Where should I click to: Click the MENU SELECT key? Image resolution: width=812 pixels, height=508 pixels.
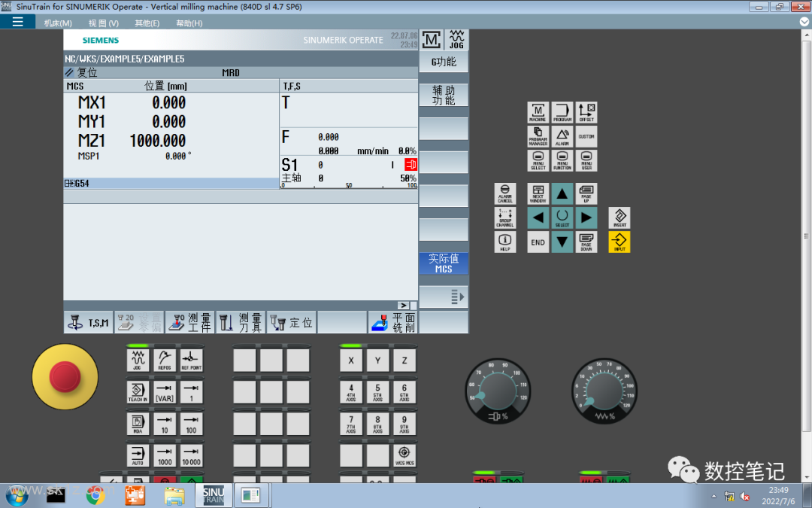[538, 160]
